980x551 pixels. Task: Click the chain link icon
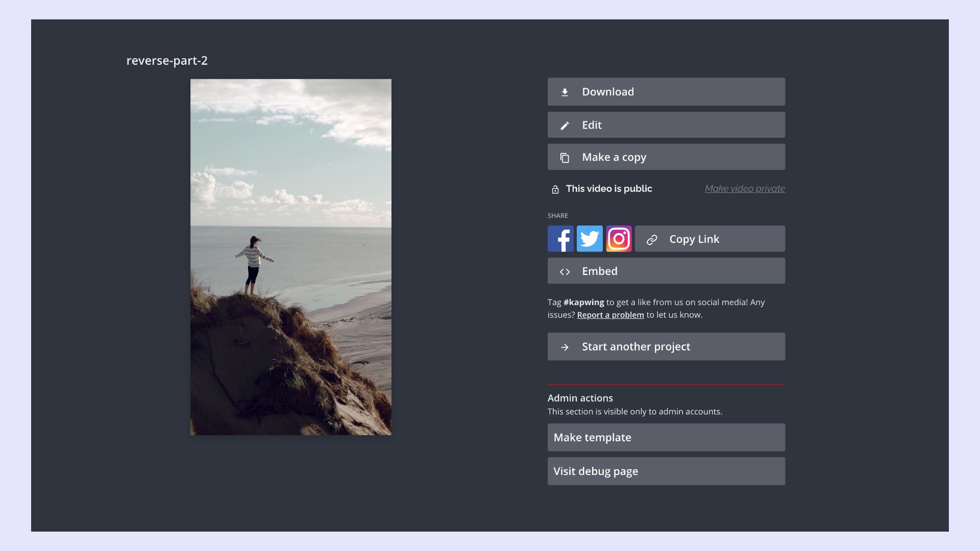[652, 240]
